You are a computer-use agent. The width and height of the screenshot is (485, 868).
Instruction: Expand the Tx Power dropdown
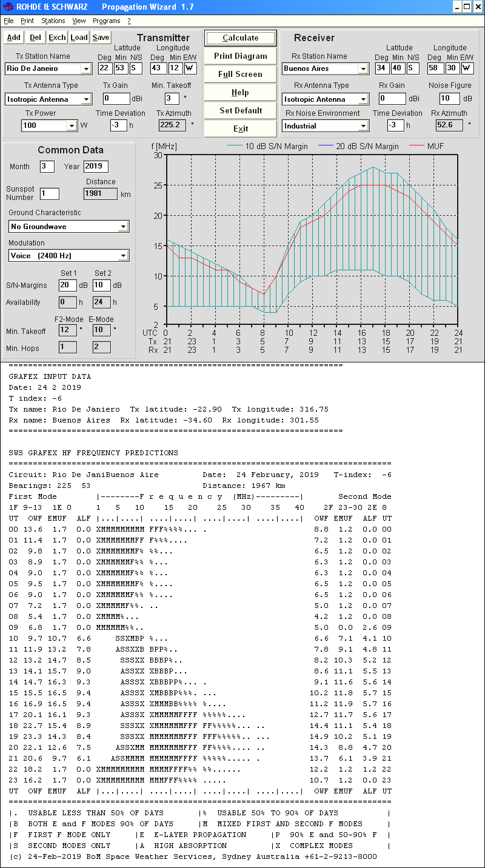pyautogui.click(x=72, y=126)
